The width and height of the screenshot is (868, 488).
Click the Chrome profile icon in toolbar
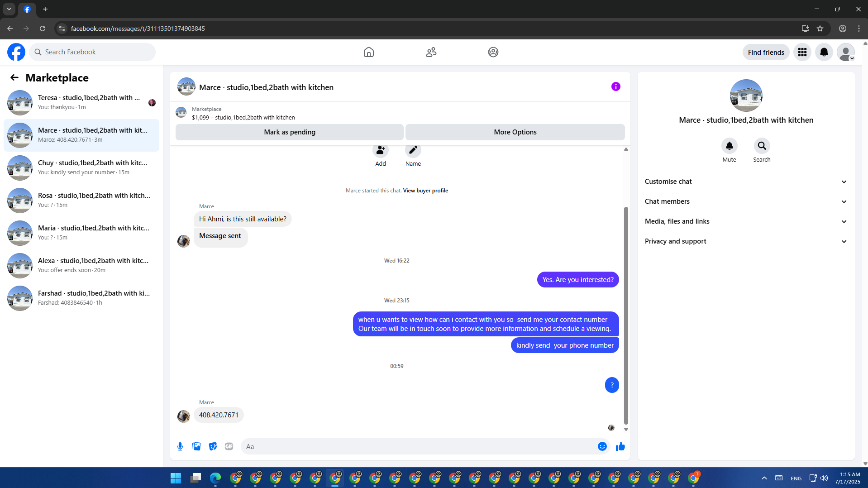click(843, 29)
